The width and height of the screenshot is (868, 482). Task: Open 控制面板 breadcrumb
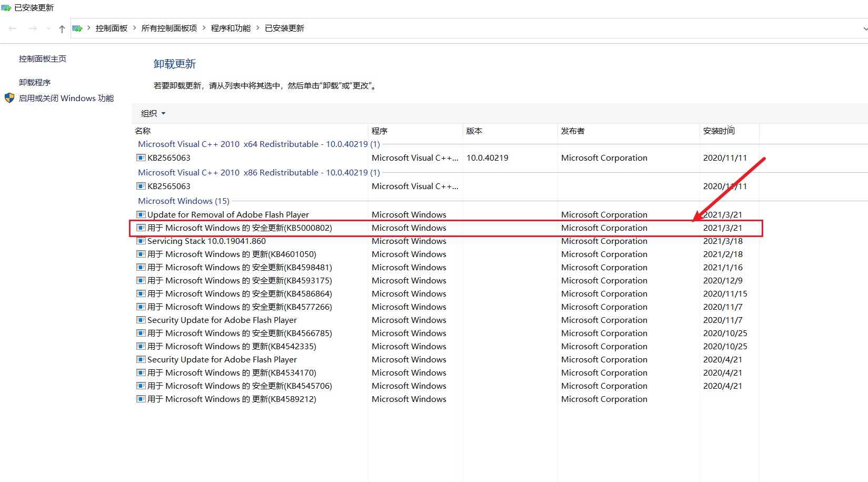click(112, 28)
